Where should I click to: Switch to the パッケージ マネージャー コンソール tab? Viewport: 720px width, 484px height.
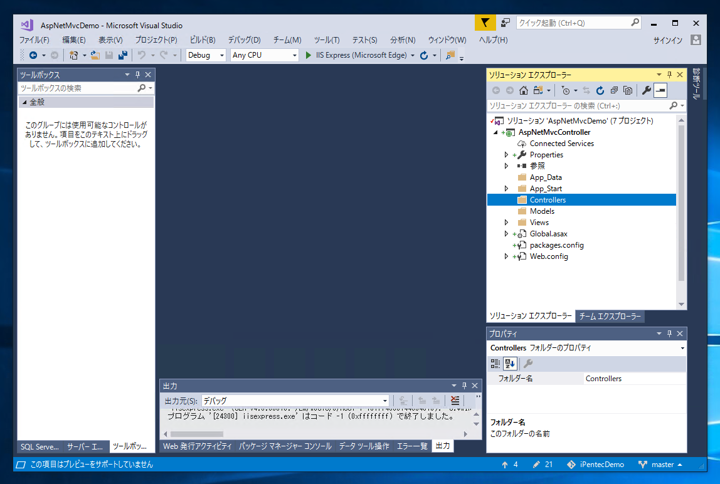click(285, 446)
